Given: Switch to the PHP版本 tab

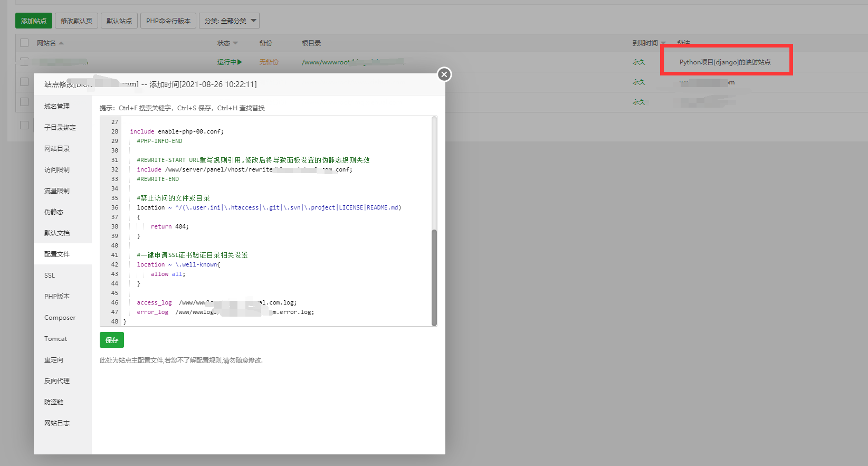Looking at the screenshot, I should [x=63, y=296].
